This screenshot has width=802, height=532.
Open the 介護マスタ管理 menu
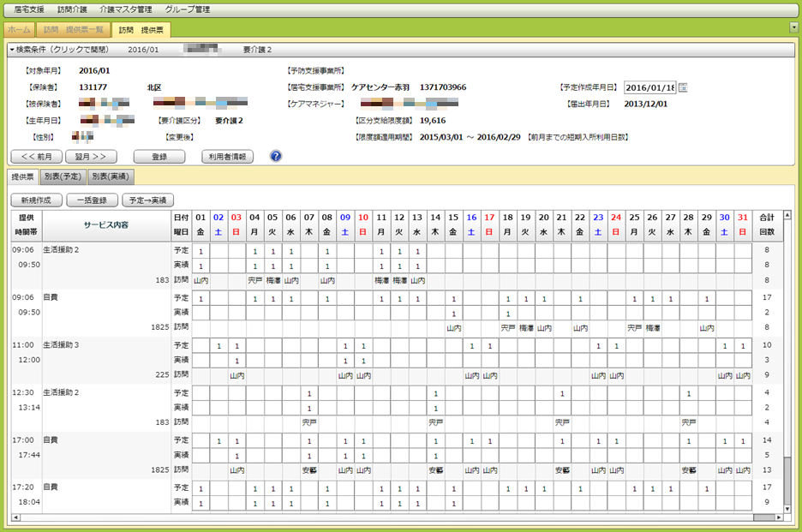coord(125,9)
